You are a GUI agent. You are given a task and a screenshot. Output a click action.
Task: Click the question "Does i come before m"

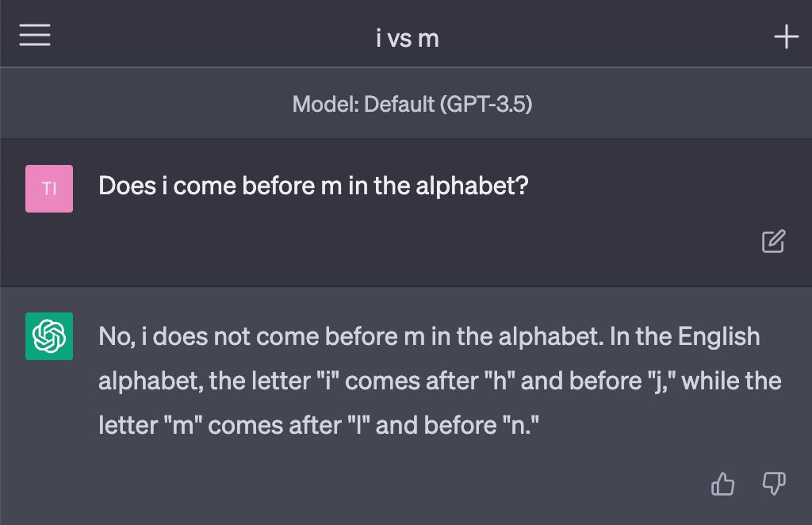click(313, 186)
